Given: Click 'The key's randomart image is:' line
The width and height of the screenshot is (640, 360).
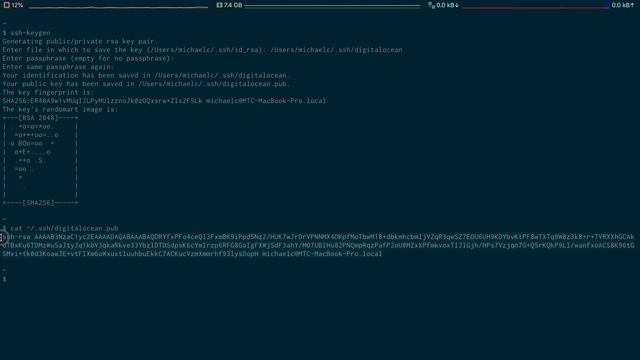Looking at the screenshot, I should (60, 109).
